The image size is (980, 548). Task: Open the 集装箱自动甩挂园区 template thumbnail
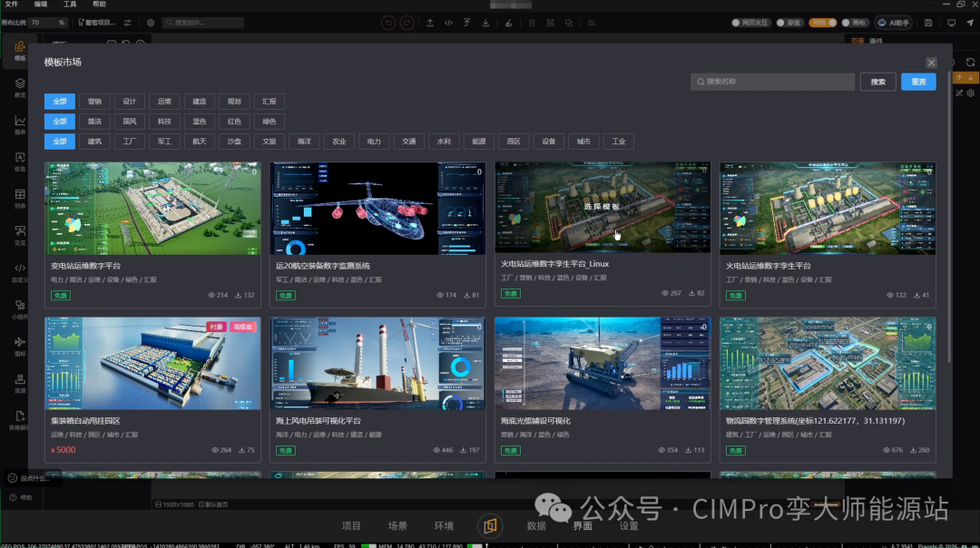[x=152, y=364]
